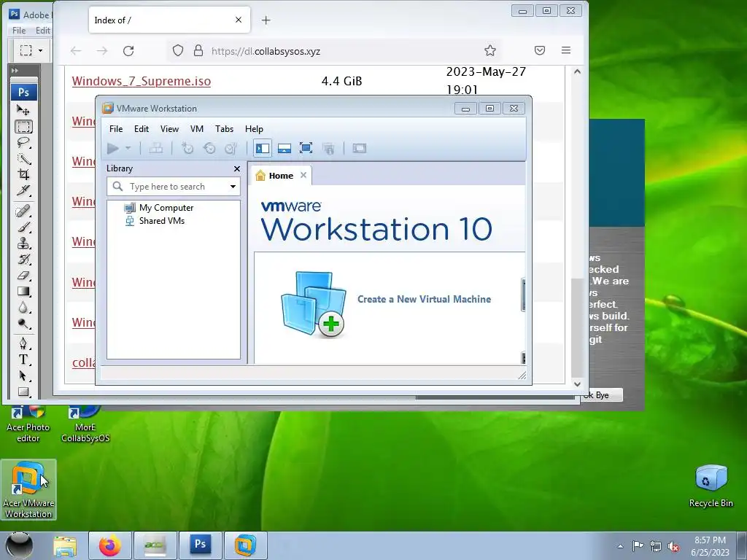Open Firefox from the taskbar
This screenshot has height=560, width=747.
point(110,545)
